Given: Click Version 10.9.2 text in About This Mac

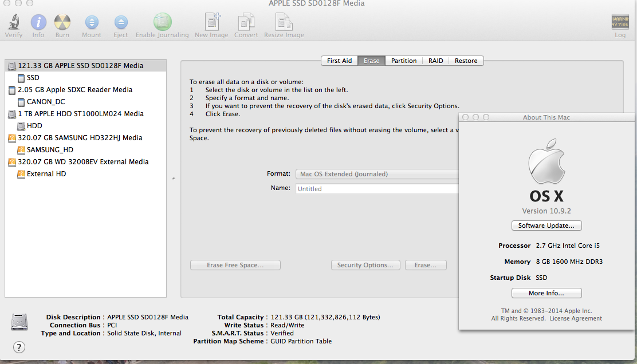Looking at the screenshot, I should point(546,211).
